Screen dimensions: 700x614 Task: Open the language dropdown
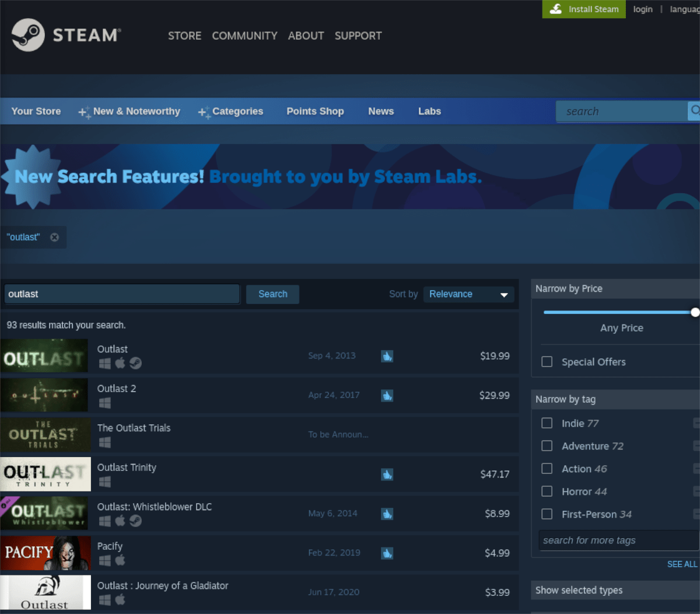pos(685,9)
